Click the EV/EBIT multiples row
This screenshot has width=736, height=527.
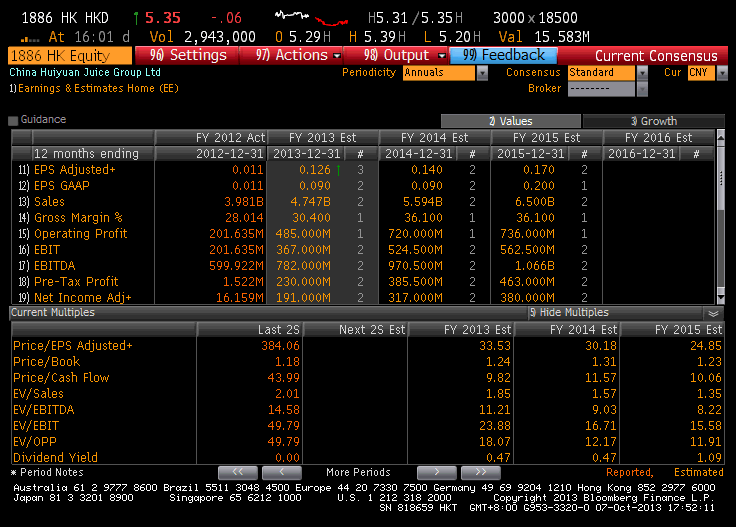368,426
